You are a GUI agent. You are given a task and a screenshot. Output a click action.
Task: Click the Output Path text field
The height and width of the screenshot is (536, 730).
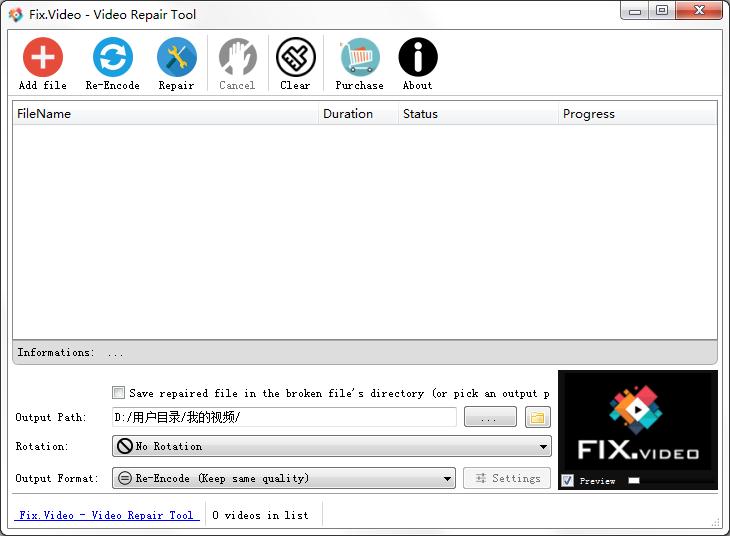pyautogui.click(x=284, y=417)
